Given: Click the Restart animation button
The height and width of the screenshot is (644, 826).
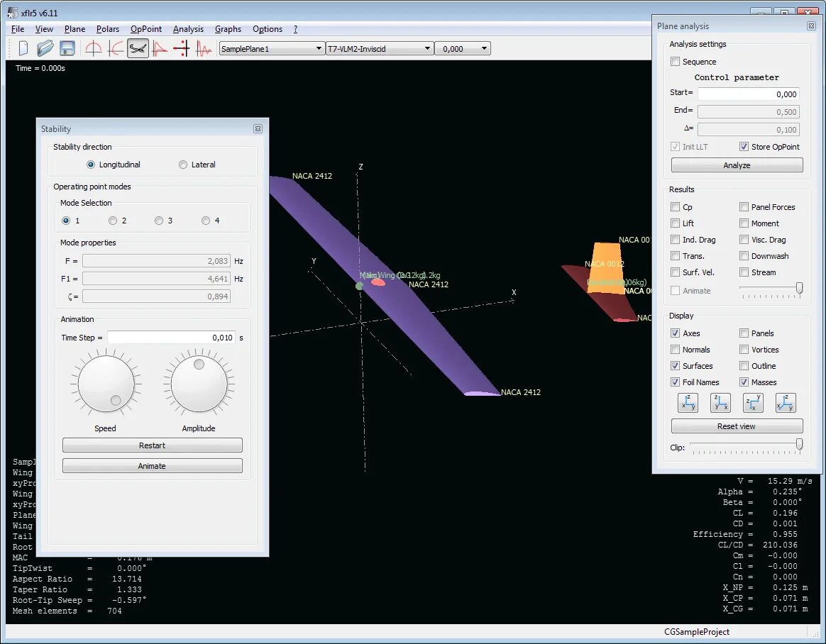Looking at the screenshot, I should coord(153,445).
